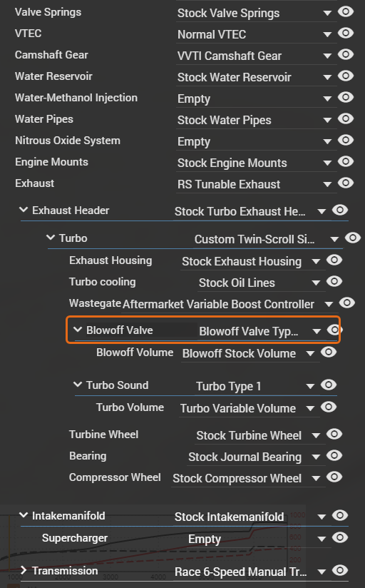
Task: Expand the Transmission section chevron
Action: [24, 570]
